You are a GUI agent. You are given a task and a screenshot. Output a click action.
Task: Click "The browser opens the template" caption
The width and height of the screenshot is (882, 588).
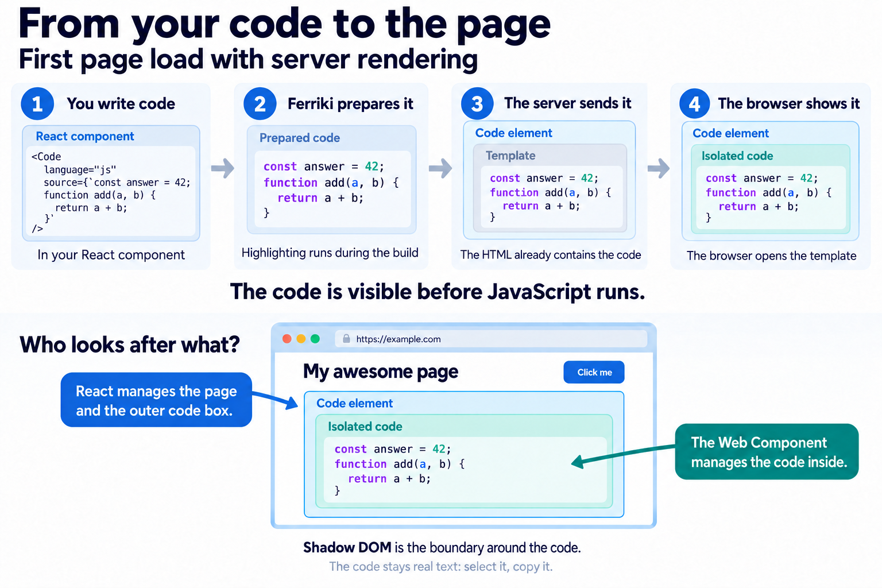click(x=771, y=256)
